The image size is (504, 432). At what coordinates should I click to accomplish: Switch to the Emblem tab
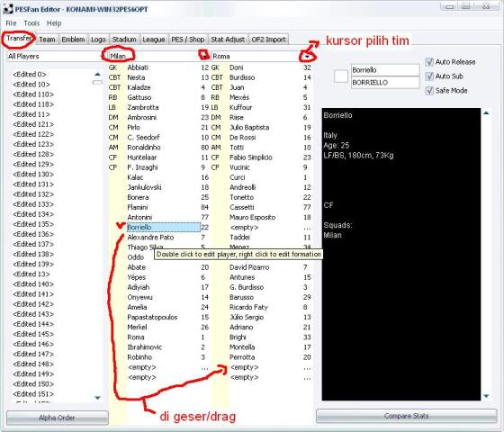pyautogui.click(x=73, y=40)
